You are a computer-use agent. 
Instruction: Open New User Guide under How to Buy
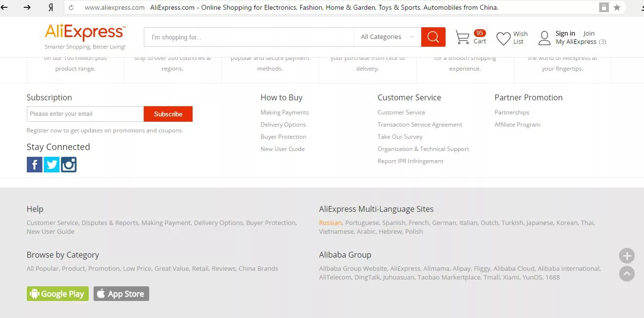(x=283, y=149)
